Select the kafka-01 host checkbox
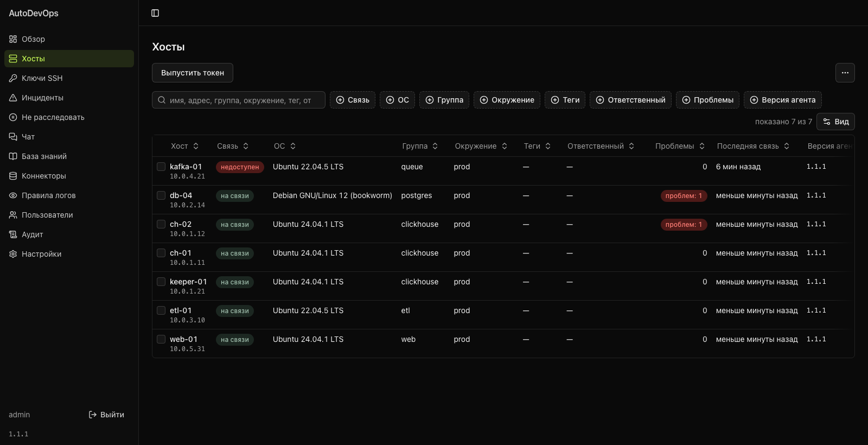Image resolution: width=868 pixels, height=445 pixels. pyautogui.click(x=161, y=167)
